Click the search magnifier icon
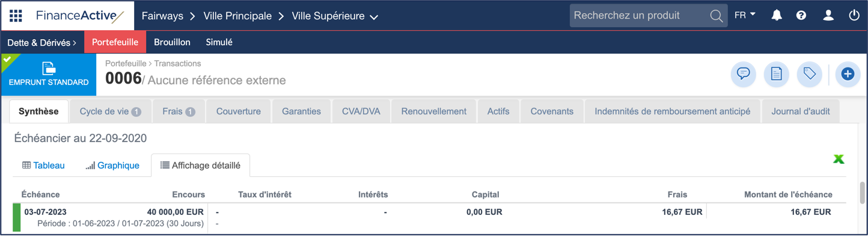The image size is (868, 236). 716,16
